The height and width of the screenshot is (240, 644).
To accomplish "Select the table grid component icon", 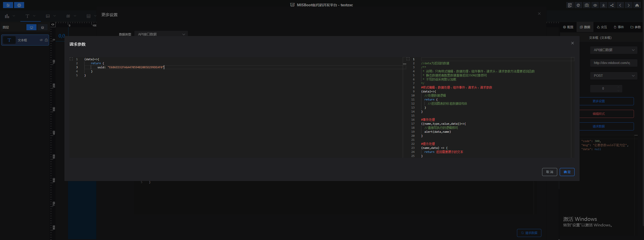I will (89, 16).
